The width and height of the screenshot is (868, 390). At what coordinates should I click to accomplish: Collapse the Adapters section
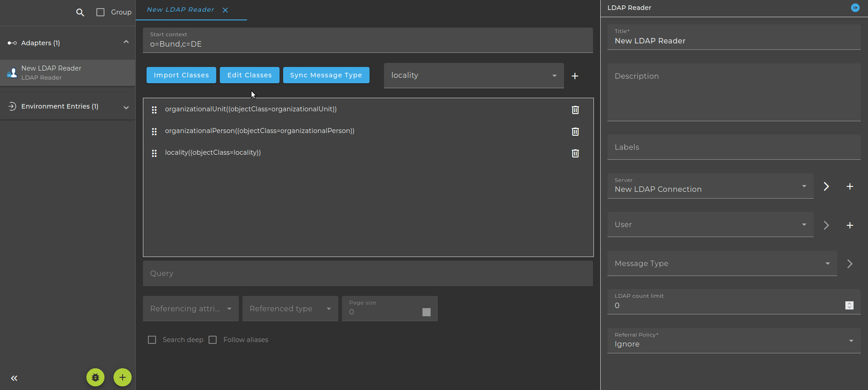tap(126, 42)
